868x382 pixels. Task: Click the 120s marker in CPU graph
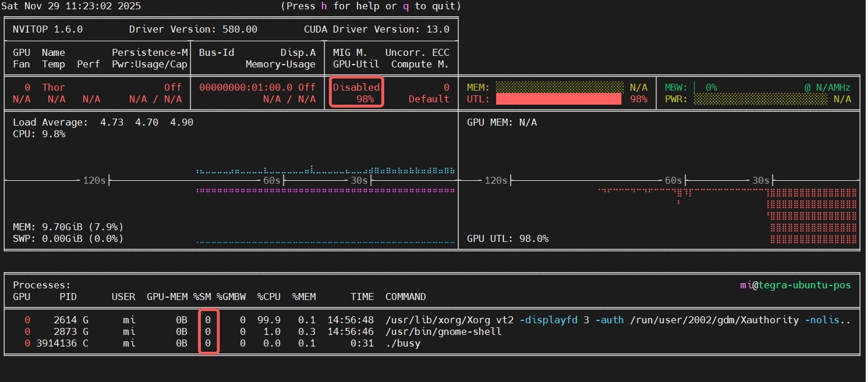pos(94,180)
